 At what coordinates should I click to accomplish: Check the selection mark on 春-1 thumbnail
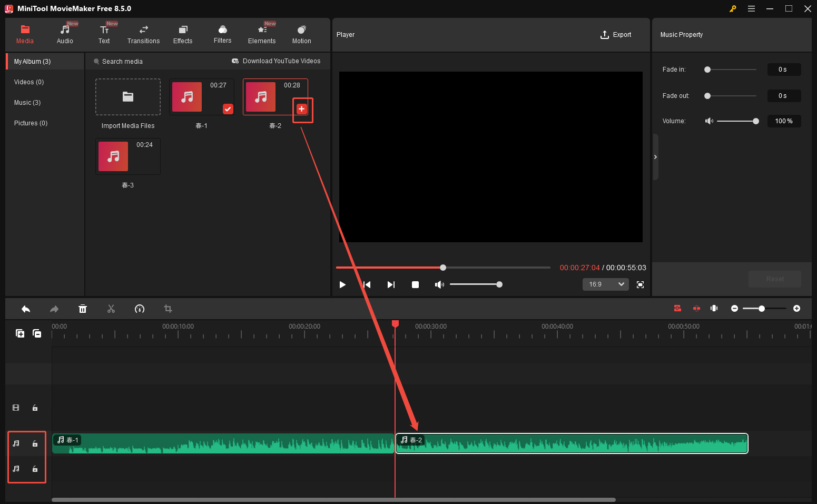click(228, 109)
